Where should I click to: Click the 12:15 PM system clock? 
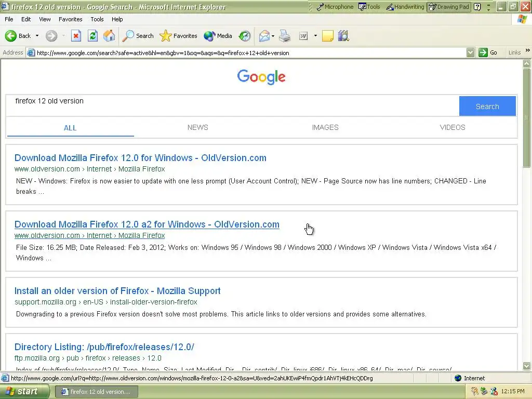tap(513, 392)
